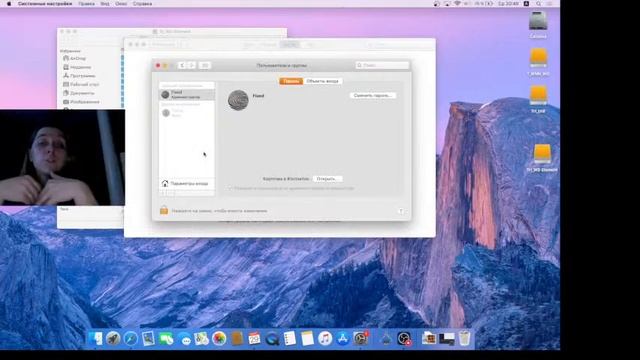Open Launchpad from the Dock
The height and width of the screenshot is (360, 640).
click(113, 338)
